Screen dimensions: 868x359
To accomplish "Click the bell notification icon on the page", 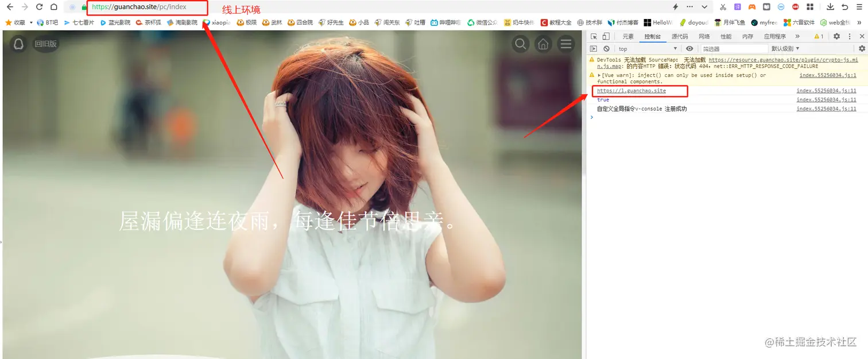I will coord(18,43).
